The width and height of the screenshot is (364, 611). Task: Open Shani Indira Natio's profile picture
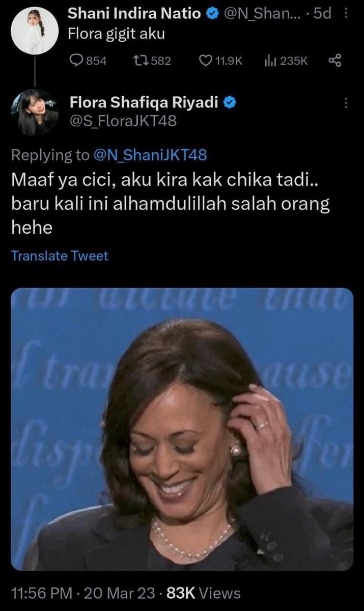coord(35,31)
